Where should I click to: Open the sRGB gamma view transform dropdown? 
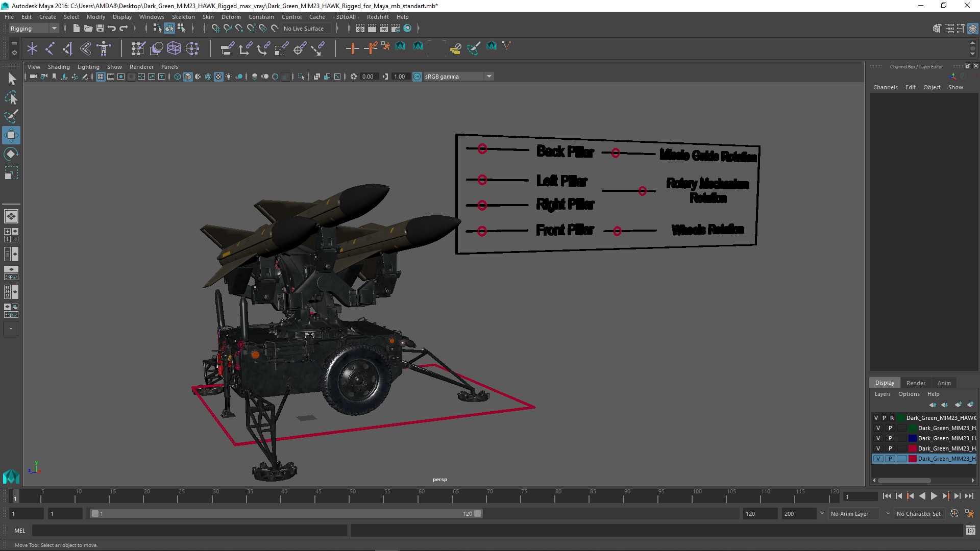tap(458, 77)
